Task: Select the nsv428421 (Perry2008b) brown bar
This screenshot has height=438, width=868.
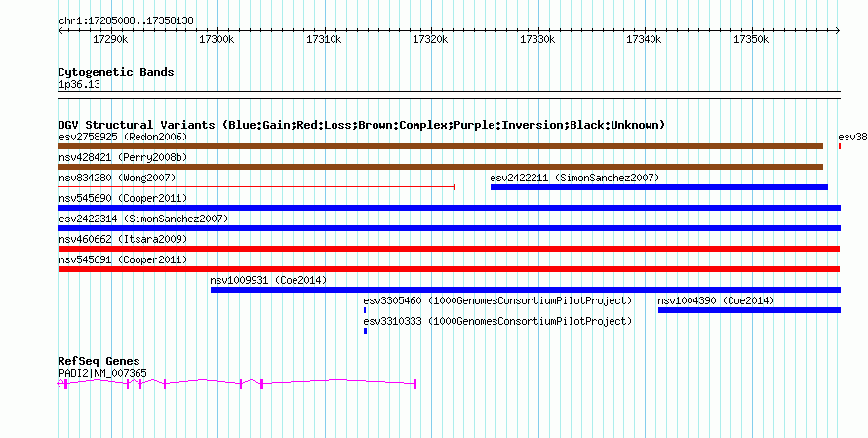Action: [440, 167]
